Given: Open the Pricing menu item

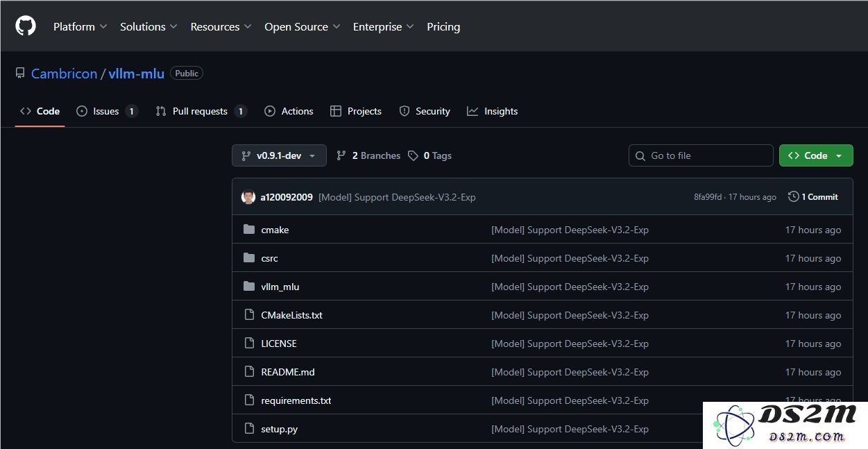Looking at the screenshot, I should pos(443,26).
